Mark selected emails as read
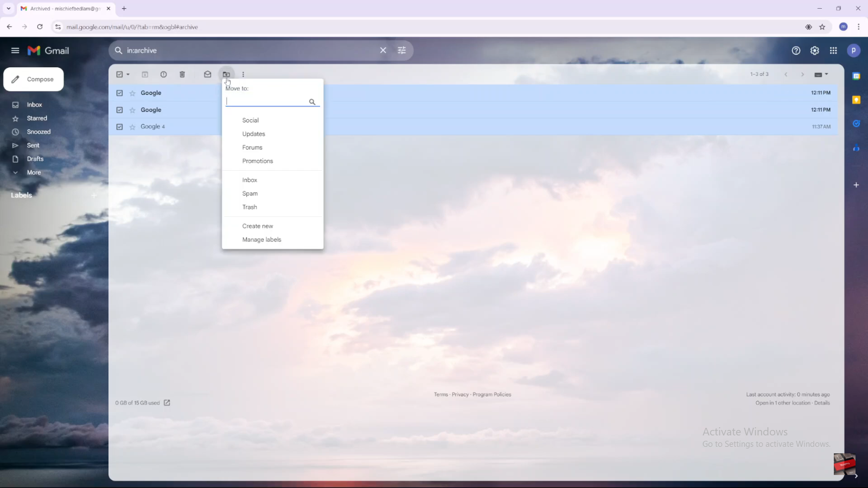868x488 pixels. pyautogui.click(x=207, y=74)
